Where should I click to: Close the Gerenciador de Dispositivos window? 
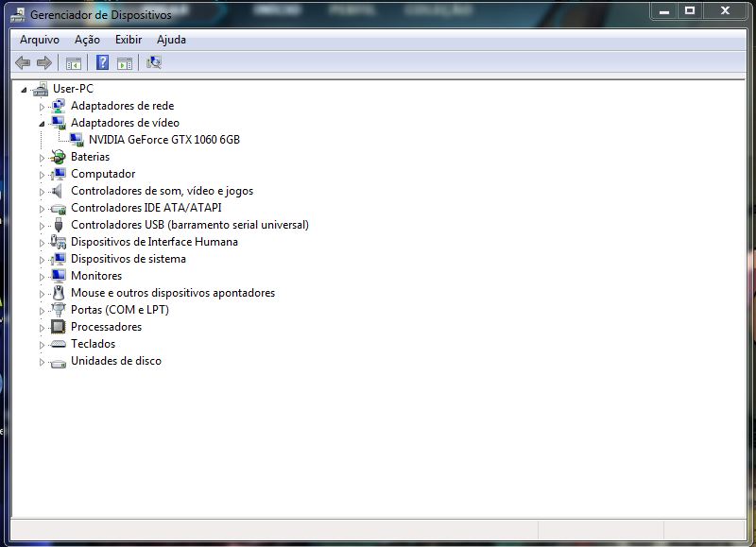[725, 10]
